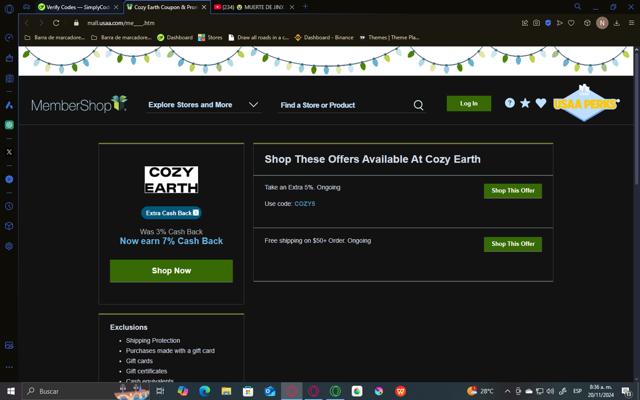Open notification center icon in taskbar
The image size is (640, 400).
[x=627, y=391]
